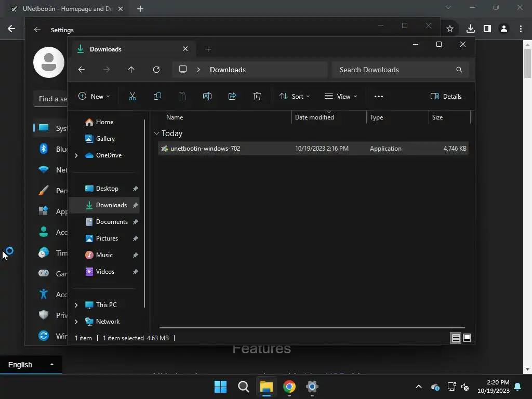Open Google Chrome from the taskbar
This screenshot has height=399, width=532.
289,387
